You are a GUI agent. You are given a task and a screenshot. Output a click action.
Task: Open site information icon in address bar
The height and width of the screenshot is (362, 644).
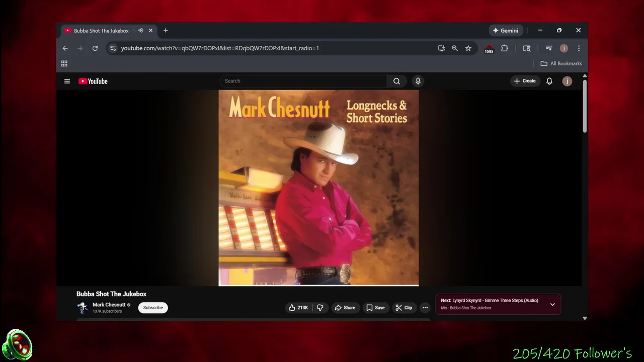click(113, 48)
